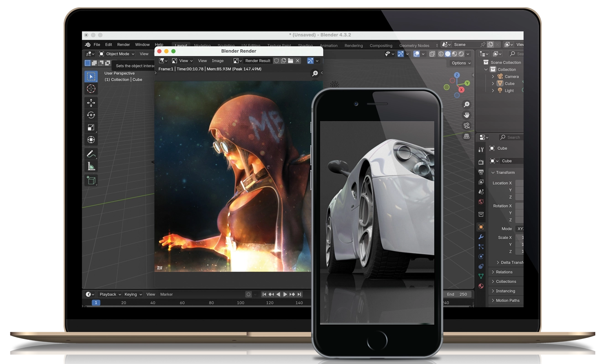
Task: Expand the Light item in outliner
Action: [493, 90]
